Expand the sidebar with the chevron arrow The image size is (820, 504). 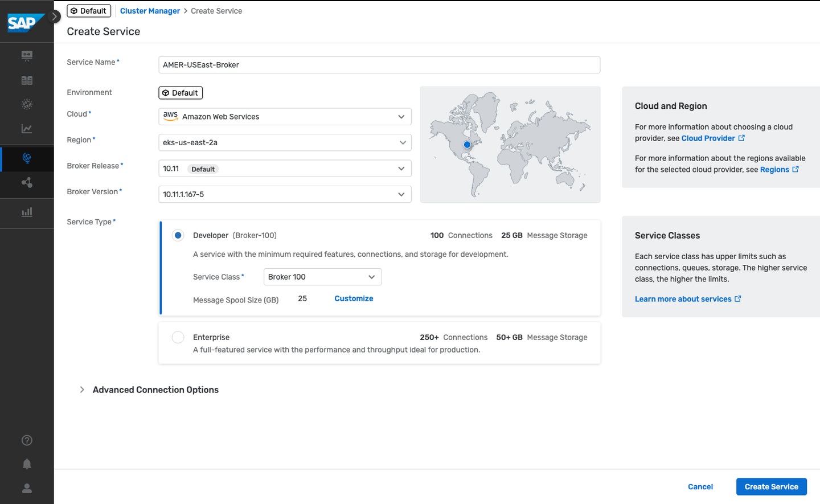coord(54,17)
